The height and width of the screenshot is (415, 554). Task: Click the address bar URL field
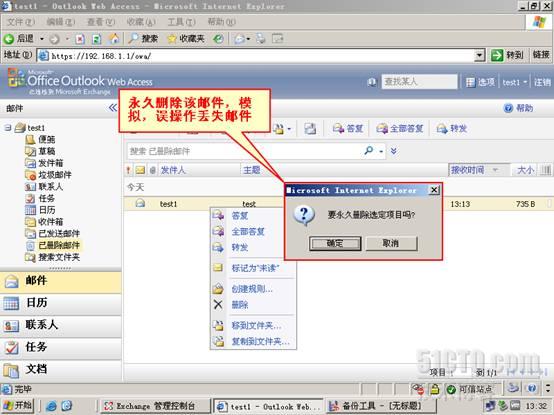tap(261, 56)
